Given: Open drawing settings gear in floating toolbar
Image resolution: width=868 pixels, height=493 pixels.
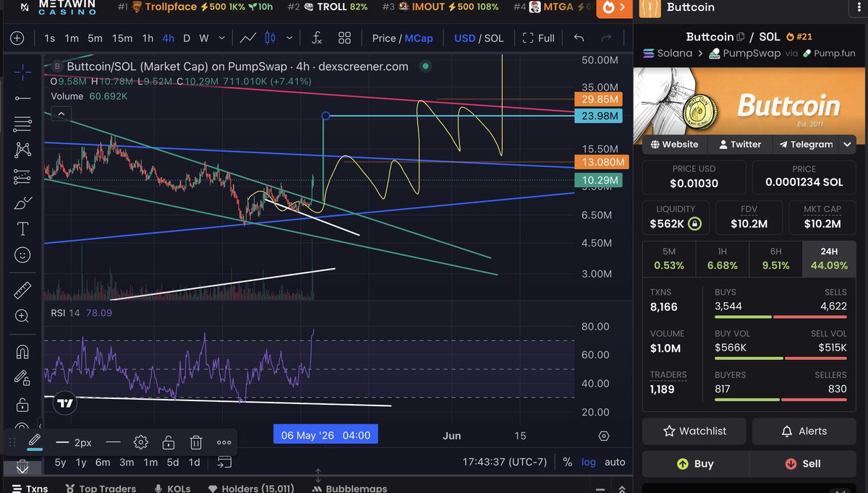Looking at the screenshot, I should point(141,442).
